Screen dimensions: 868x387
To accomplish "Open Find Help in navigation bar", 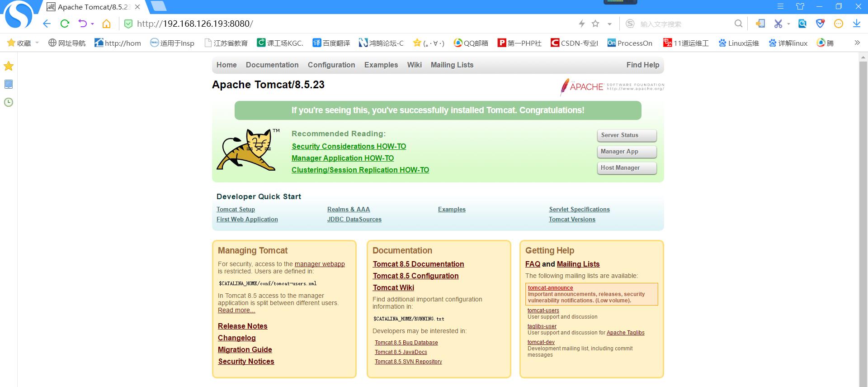I will (x=643, y=65).
